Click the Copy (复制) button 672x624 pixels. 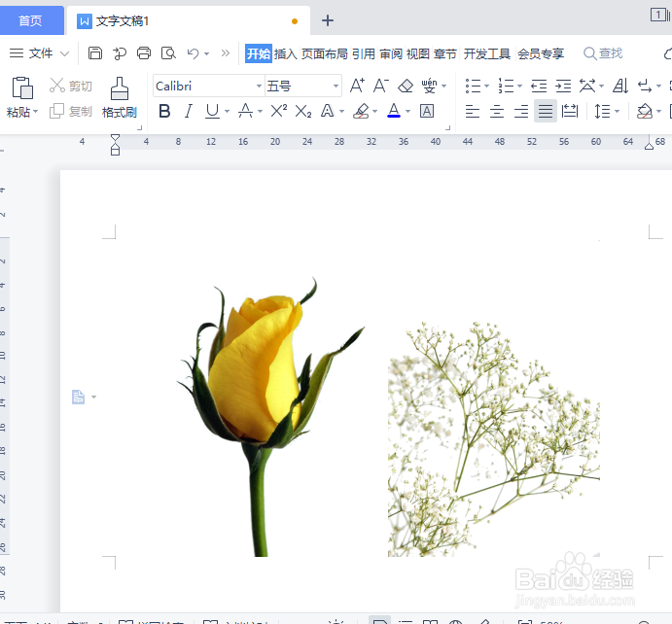(71, 112)
